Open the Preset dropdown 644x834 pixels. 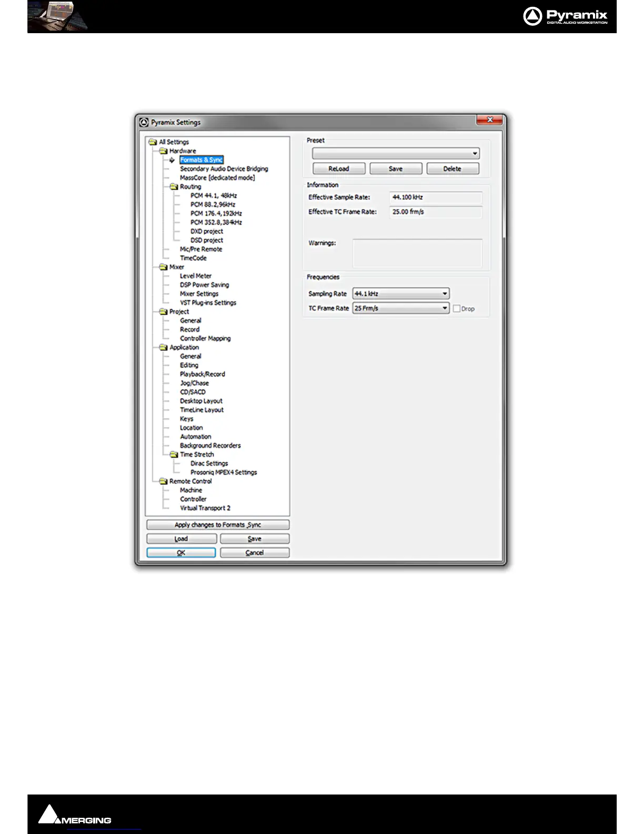(396, 154)
